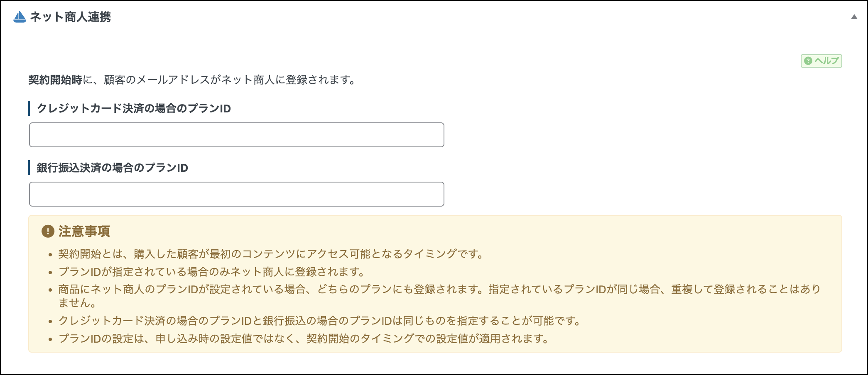Click the exclamation icon beside 注意事項
This screenshot has width=868, height=375.
pyautogui.click(x=48, y=231)
